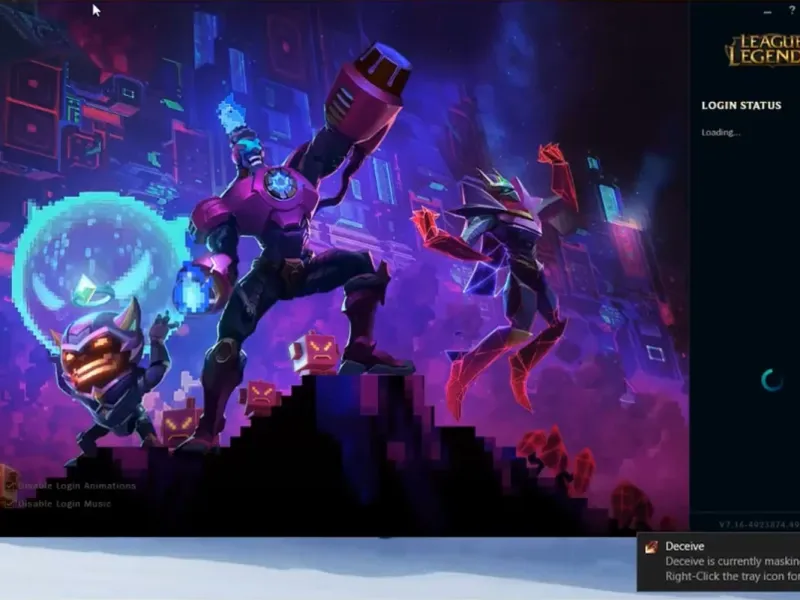The image size is (800, 600).
Task: Open the help question mark icon
Action: pyautogui.click(x=792, y=11)
